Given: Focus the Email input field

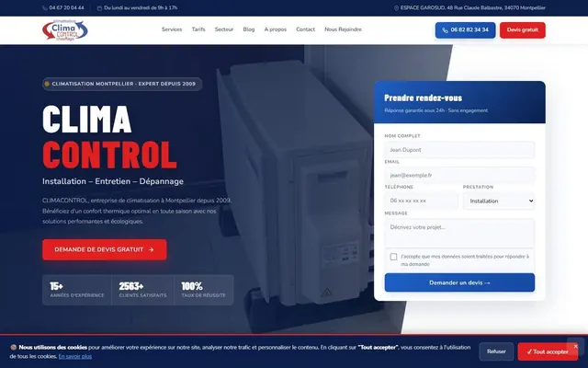Looking at the screenshot, I should [x=459, y=176].
